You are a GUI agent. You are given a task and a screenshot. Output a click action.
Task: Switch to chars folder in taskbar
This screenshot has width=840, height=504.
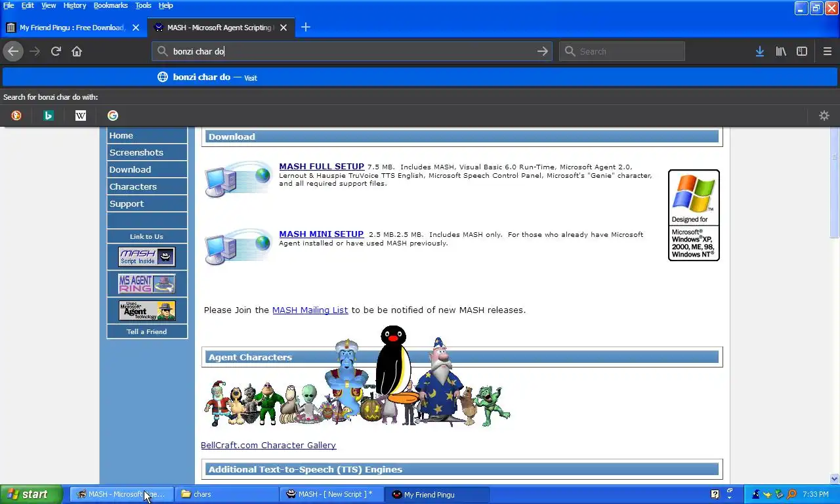click(x=226, y=494)
